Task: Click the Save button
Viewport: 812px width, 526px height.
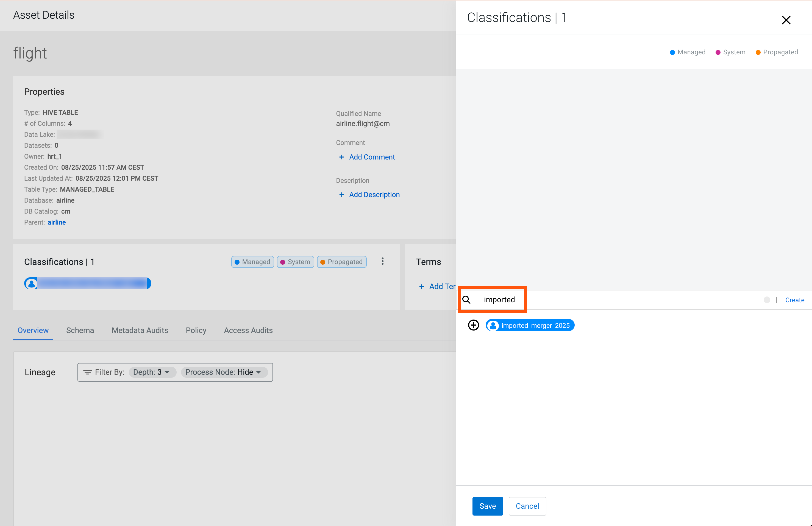Action: pyautogui.click(x=488, y=506)
